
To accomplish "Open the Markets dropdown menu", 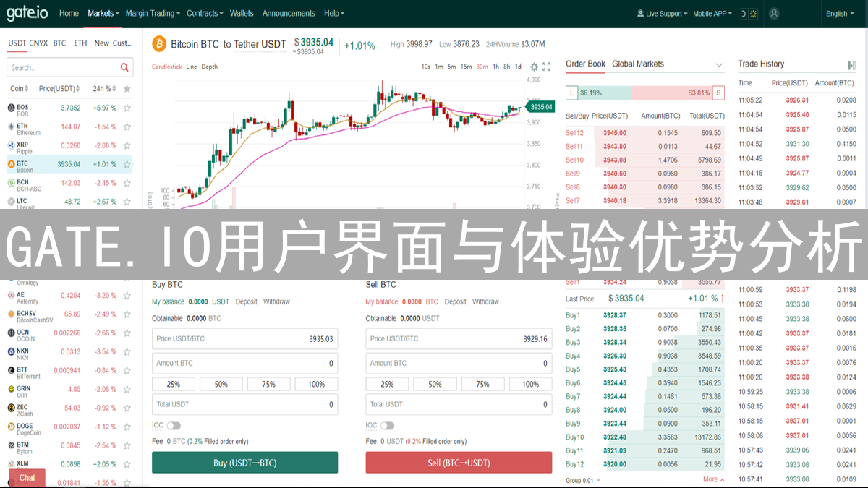I will 103,13.
